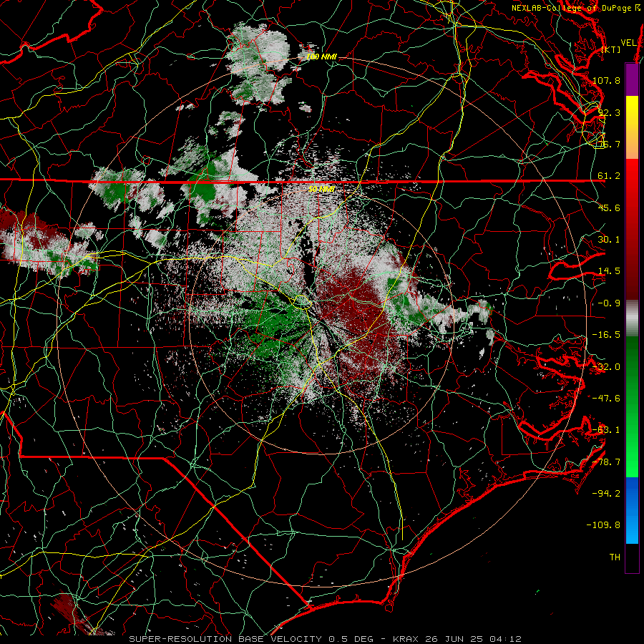Click the -78.7 velocity scale value
The image size is (644, 644).
pyautogui.click(x=607, y=462)
